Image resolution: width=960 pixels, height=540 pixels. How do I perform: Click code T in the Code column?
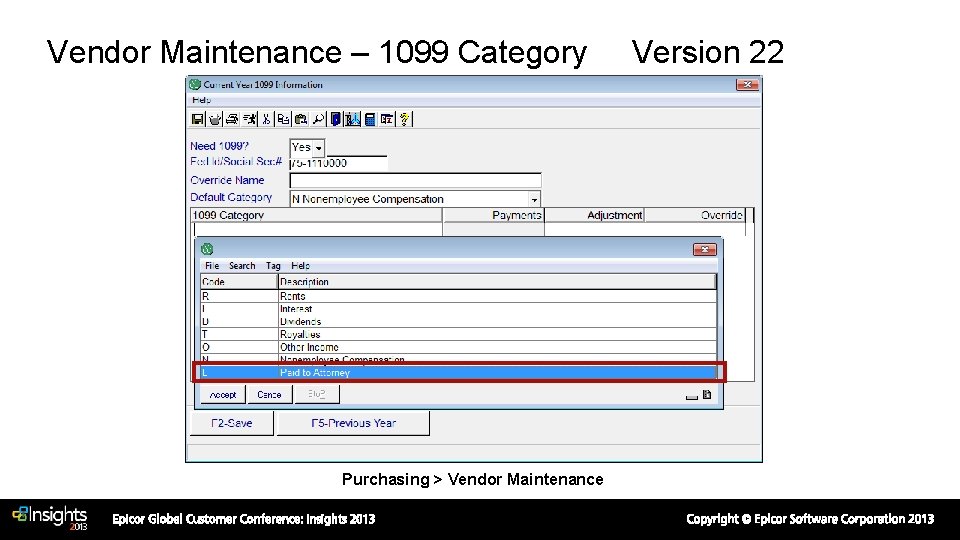click(x=205, y=334)
